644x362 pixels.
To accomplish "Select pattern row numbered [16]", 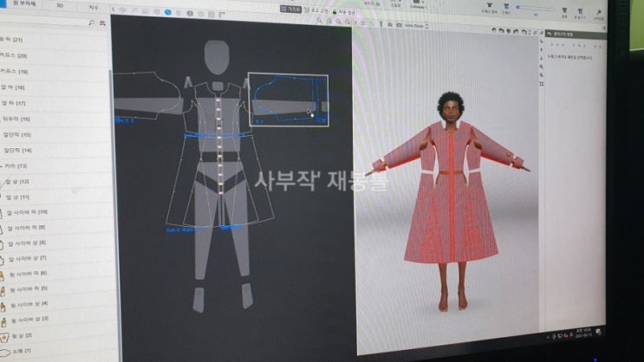I will pyautogui.click(x=55, y=119).
